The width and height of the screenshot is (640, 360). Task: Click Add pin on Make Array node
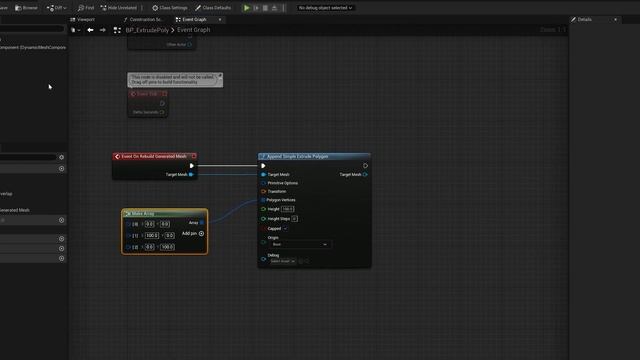193,233
